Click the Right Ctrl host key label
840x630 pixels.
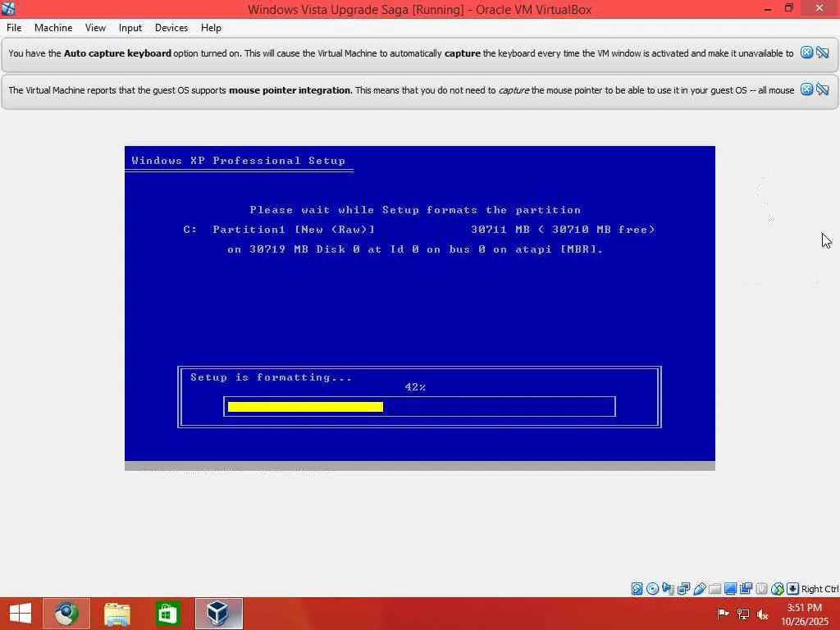(819, 589)
